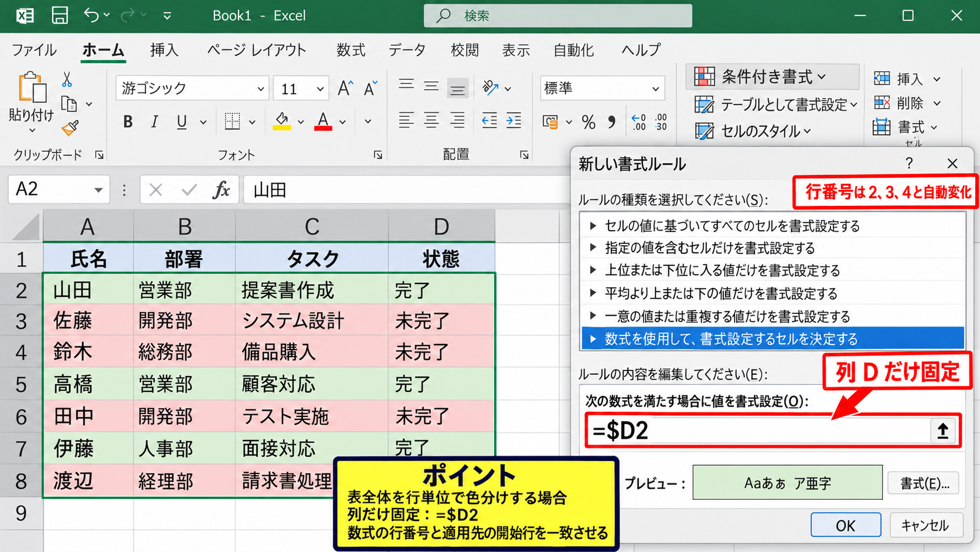Apply the yellow fill color bucket
Image resolution: width=980 pixels, height=552 pixels.
click(282, 121)
